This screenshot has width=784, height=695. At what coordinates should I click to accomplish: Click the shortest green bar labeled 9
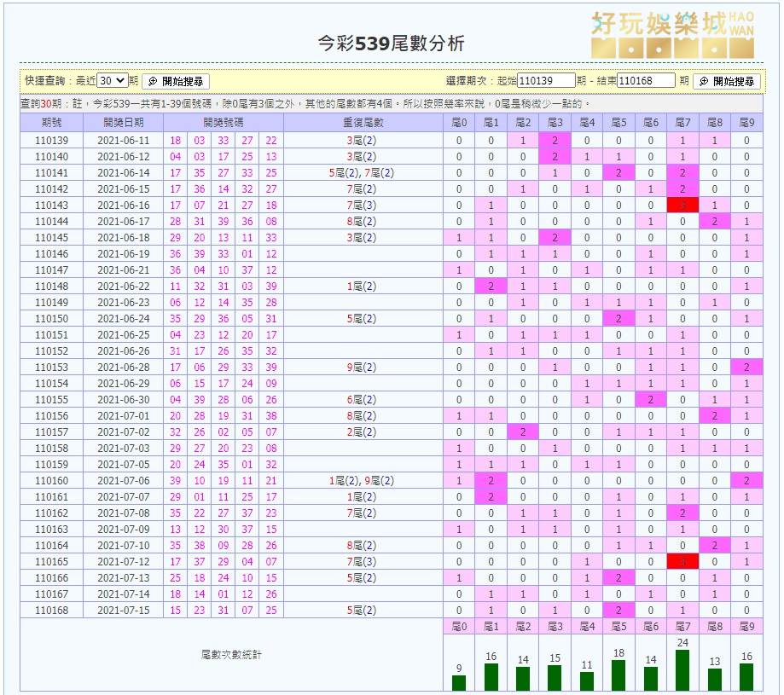[x=459, y=682]
